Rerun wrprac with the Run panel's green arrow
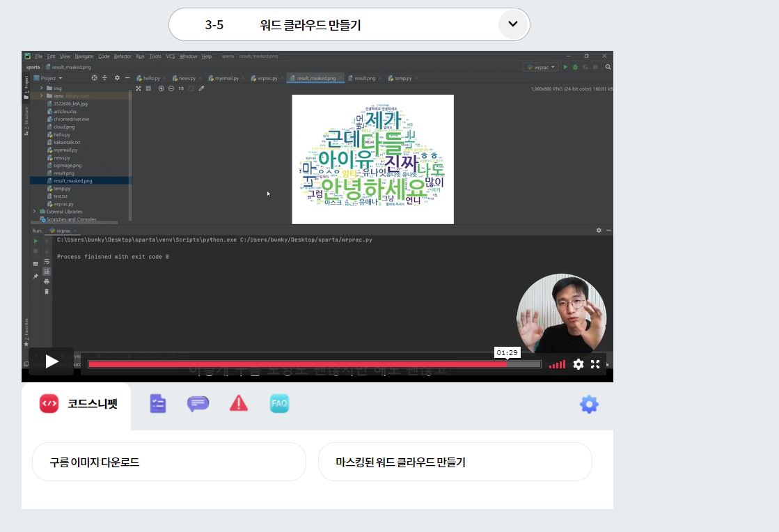This screenshot has width=779, height=532. point(36,241)
